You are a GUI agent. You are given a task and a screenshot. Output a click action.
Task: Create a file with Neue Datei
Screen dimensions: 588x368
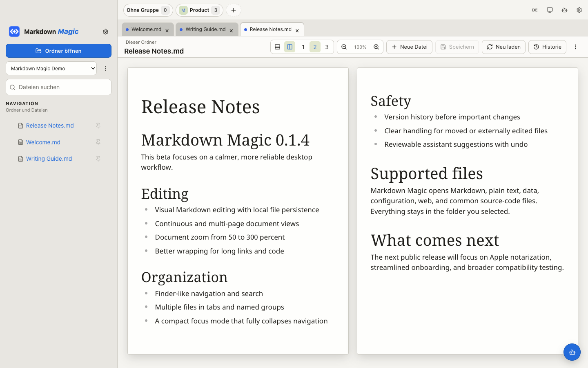[x=409, y=47]
